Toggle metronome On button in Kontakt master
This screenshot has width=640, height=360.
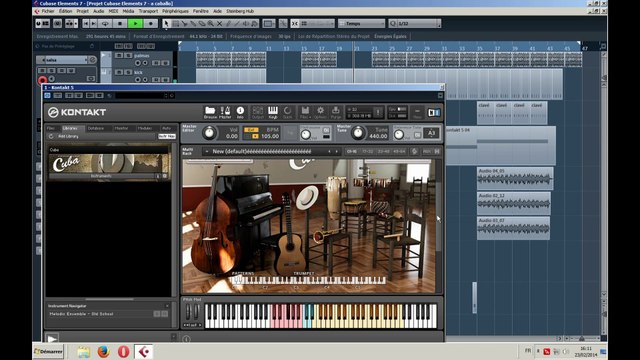pos(326,130)
